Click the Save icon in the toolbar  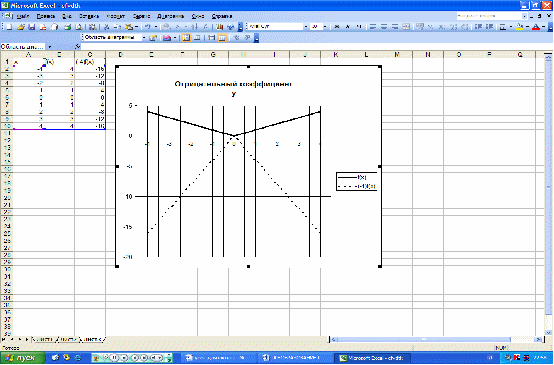(x=32, y=27)
